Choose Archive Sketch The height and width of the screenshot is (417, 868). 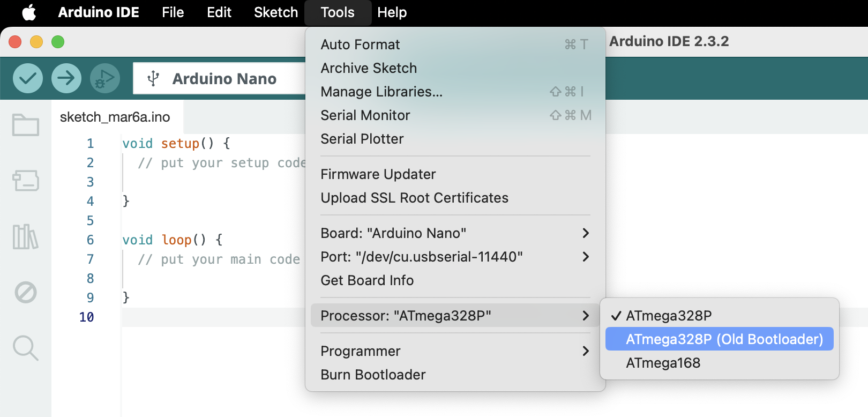point(455,68)
